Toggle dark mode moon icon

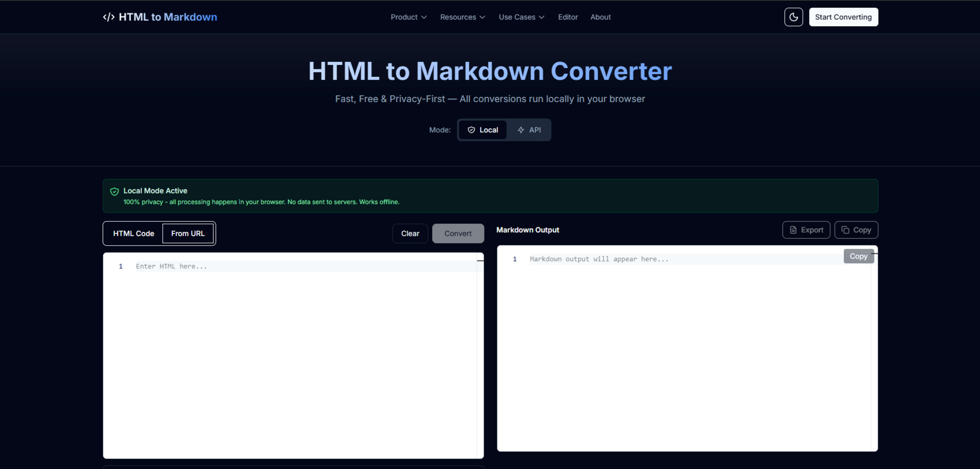point(794,17)
